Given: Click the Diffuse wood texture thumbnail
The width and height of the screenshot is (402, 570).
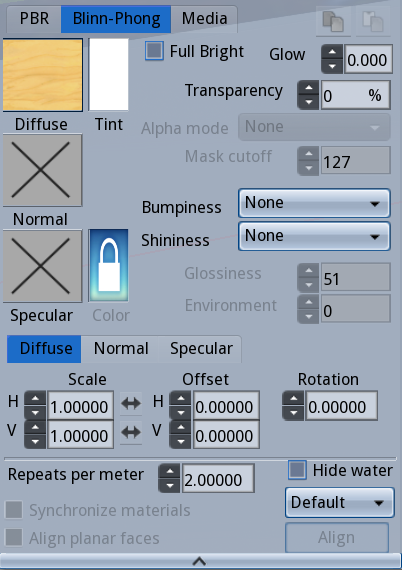Looking at the screenshot, I should (x=43, y=75).
